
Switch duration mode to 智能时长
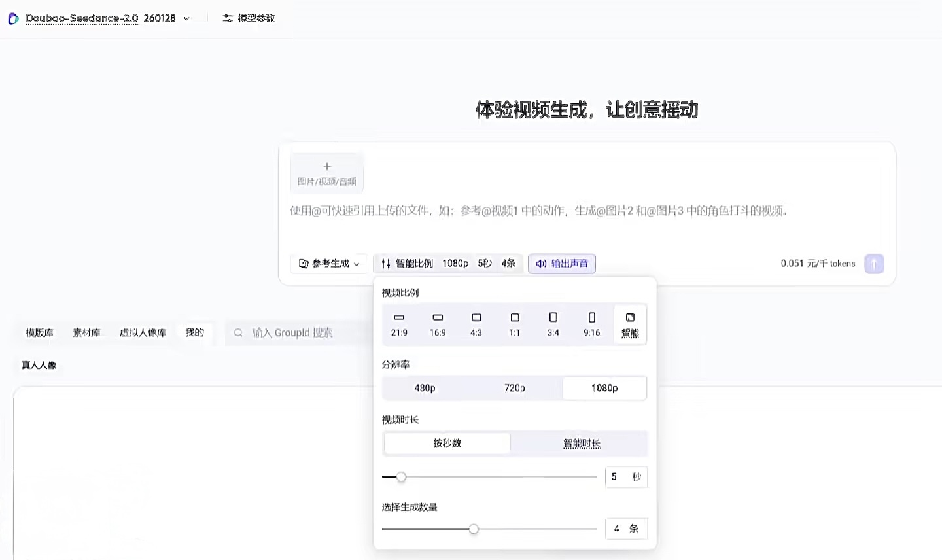[582, 444]
